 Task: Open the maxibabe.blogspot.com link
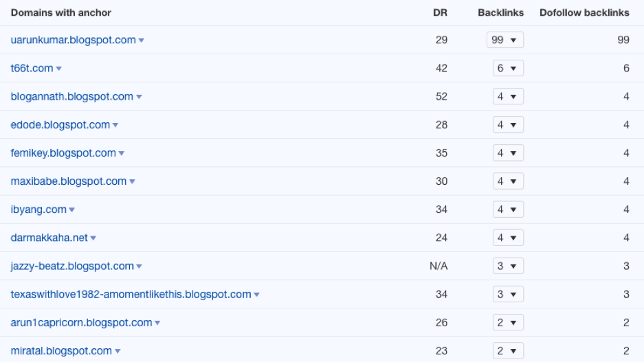[x=69, y=181]
